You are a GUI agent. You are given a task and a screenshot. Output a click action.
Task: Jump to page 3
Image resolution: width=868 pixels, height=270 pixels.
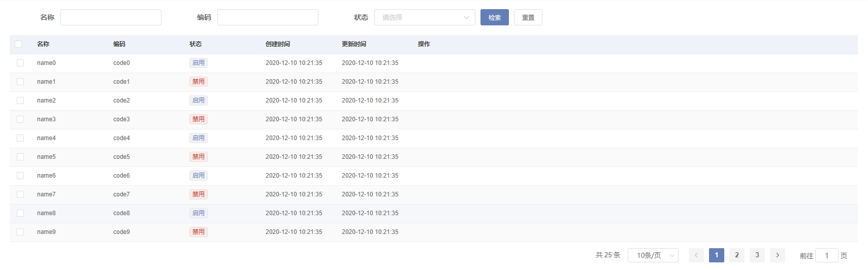pos(757,255)
